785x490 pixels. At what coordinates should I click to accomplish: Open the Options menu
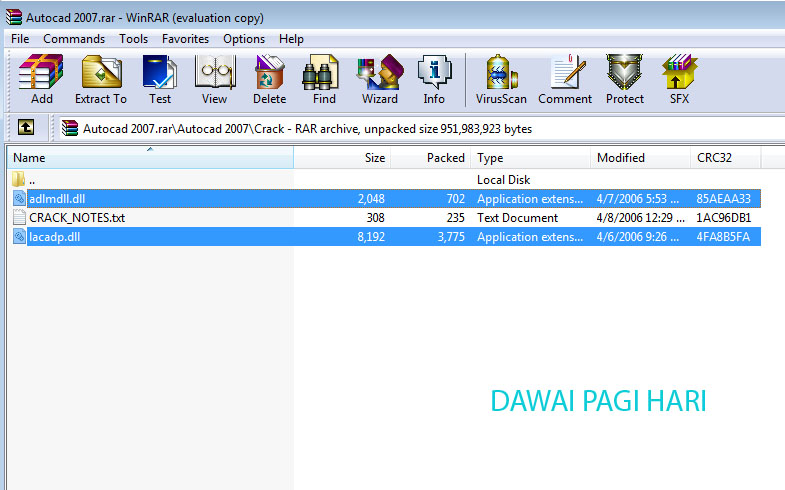(244, 39)
